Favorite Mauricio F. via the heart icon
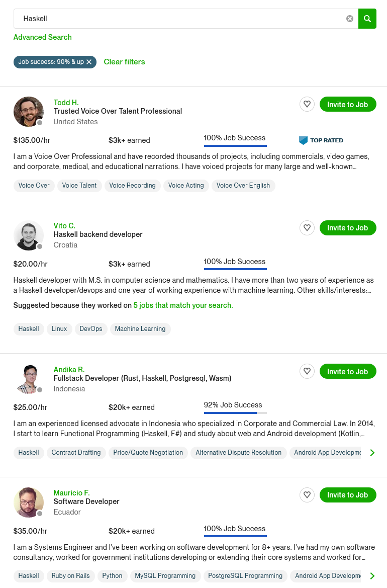Viewport: 387px width, 588px height. [307, 495]
